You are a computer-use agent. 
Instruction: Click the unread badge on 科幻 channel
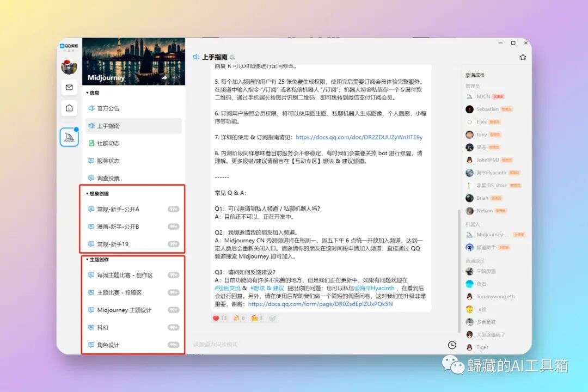pos(173,327)
